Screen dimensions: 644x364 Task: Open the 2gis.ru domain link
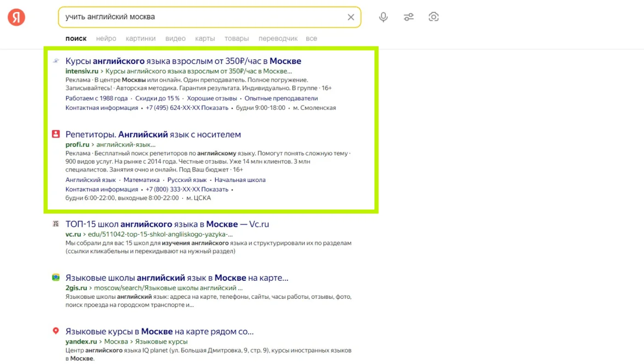click(x=76, y=288)
